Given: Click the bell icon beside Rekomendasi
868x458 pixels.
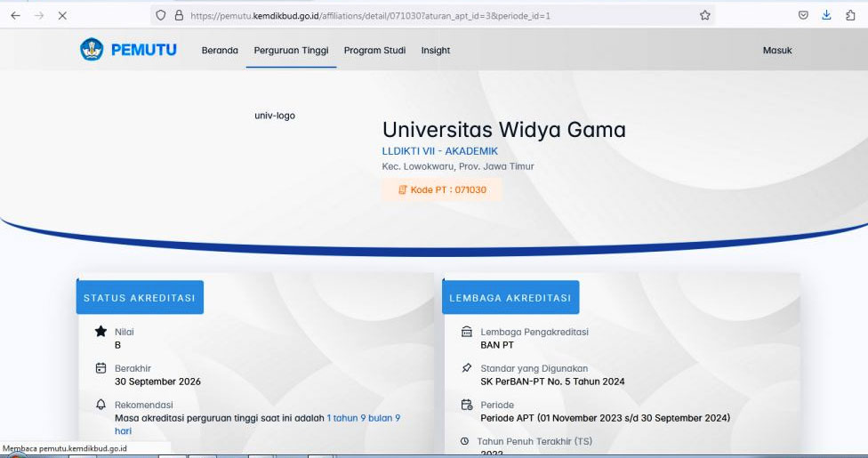Looking at the screenshot, I should [x=100, y=405].
